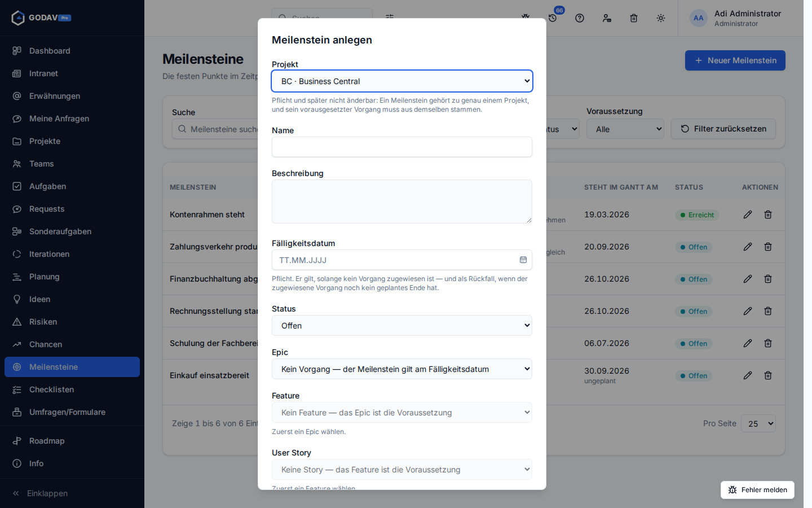Expand the Epic dropdown

[x=402, y=369]
